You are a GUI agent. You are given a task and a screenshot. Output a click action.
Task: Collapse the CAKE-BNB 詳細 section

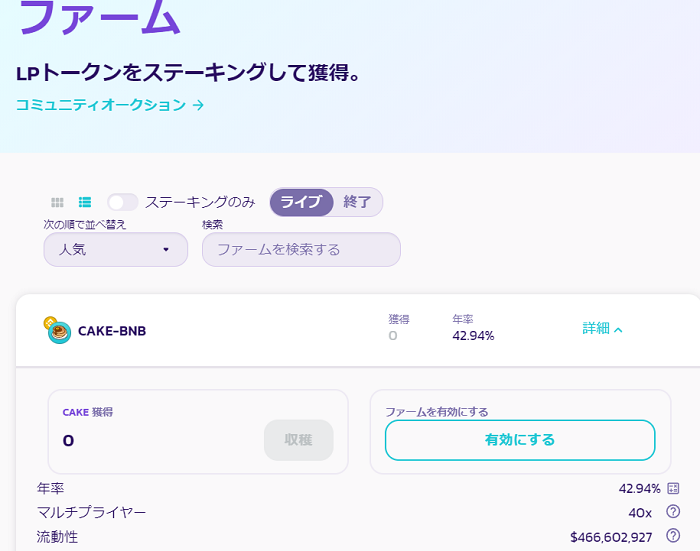click(x=602, y=329)
